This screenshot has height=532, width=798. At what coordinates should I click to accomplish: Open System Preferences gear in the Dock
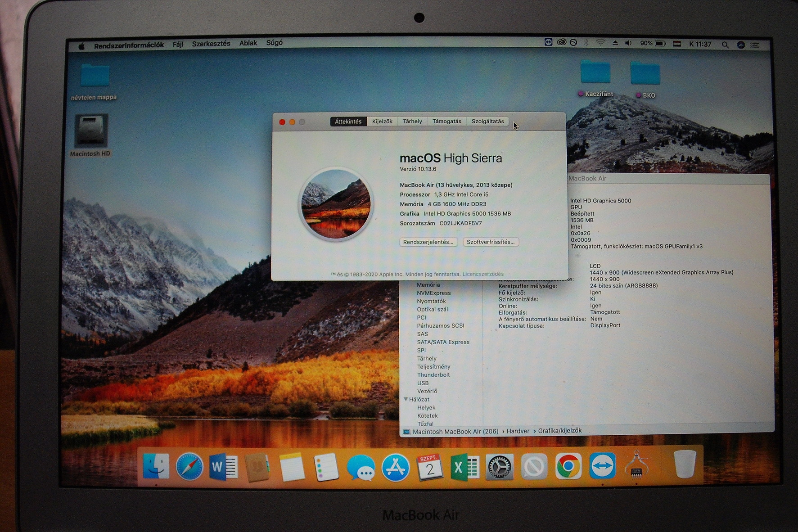tap(499, 467)
